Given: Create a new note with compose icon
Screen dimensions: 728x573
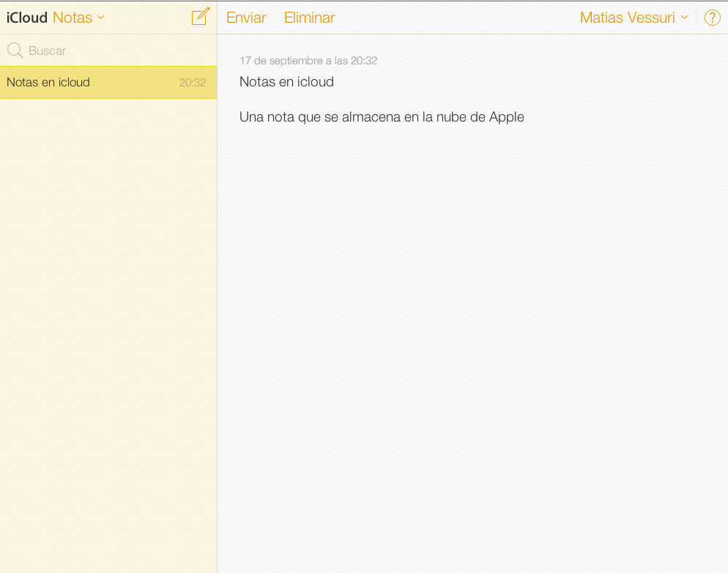Looking at the screenshot, I should tap(200, 17).
